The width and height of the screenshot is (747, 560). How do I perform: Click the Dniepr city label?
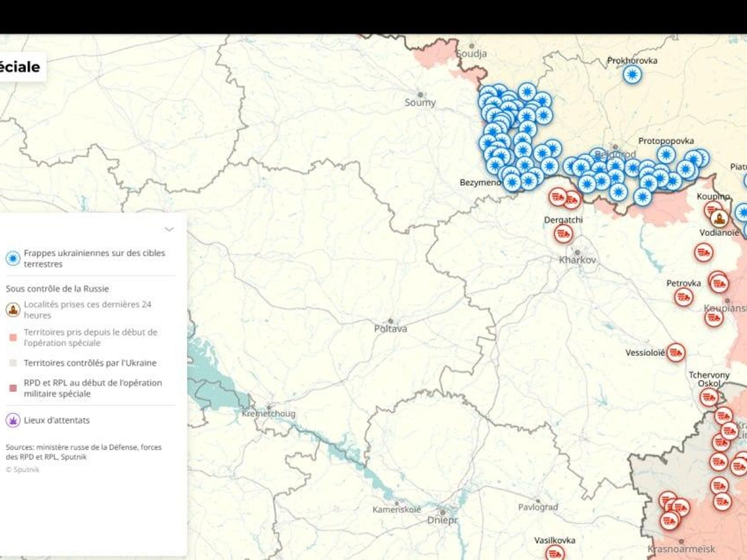pos(442,520)
